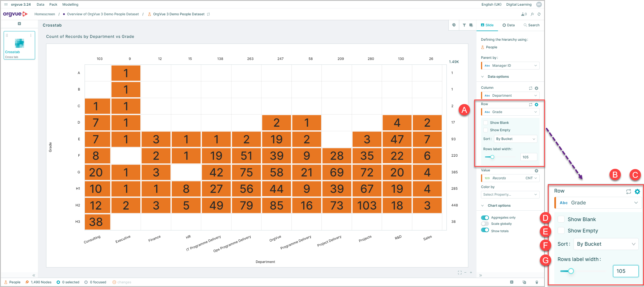Open the Value settings gear
644x287 pixels.
(x=536, y=171)
